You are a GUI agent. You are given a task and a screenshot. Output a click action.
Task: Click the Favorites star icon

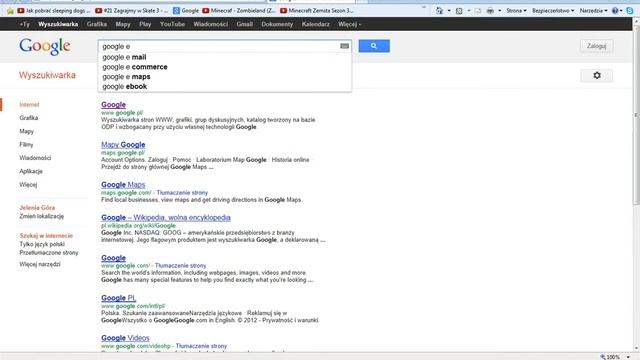point(10,11)
